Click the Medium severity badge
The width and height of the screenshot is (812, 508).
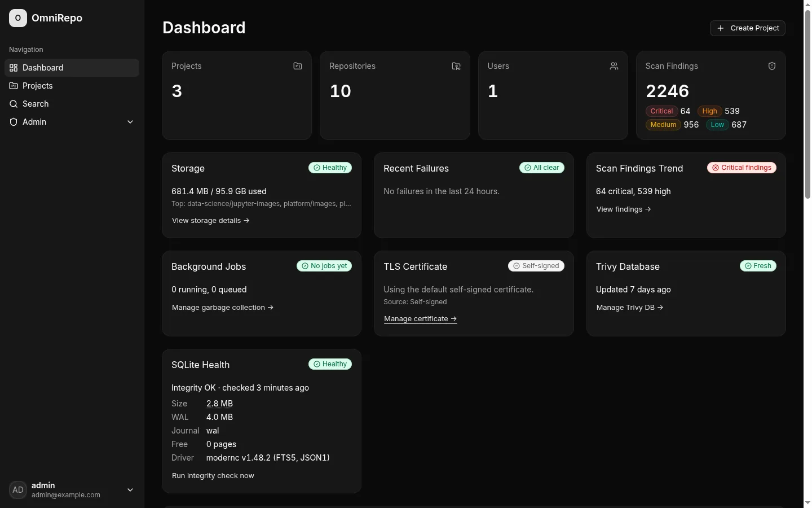pos(663,125)
